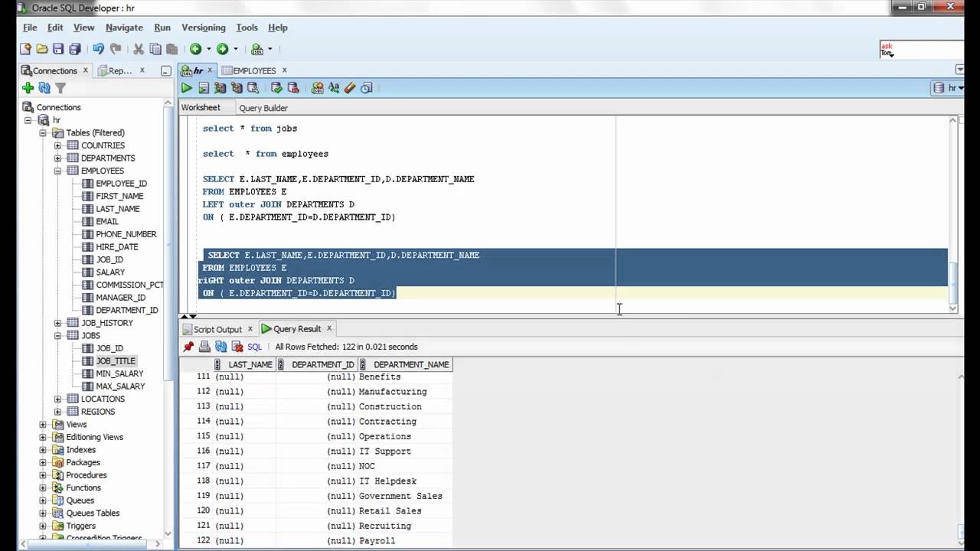The image size is (980, 551).
Task: Open the dropdown next to the forward arrow
Action: point(235,49)
